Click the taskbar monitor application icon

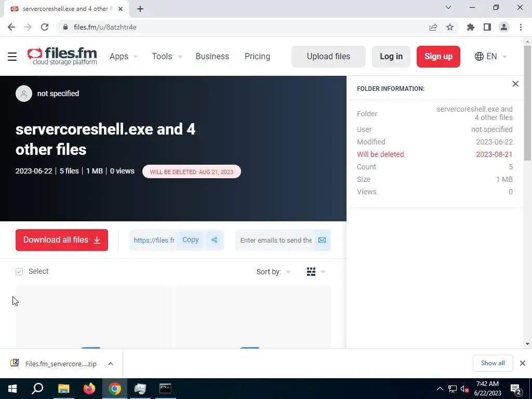pyautogui.click(x=140, y=389)
